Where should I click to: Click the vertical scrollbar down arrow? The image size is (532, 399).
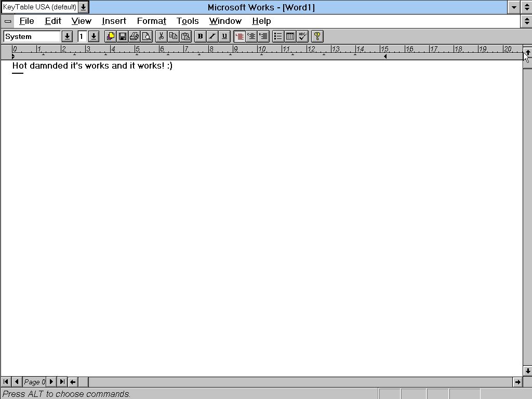pyautogui.click(x=527, y=371)
